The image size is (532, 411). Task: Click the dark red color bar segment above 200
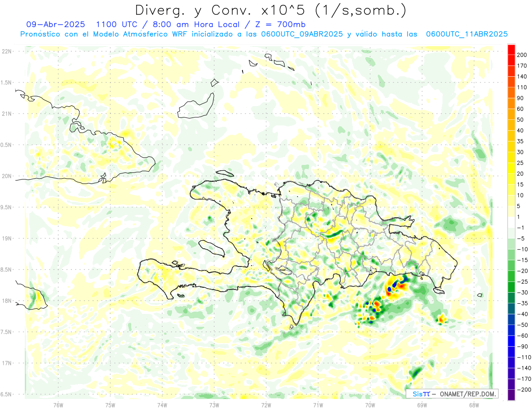point(512,49)
